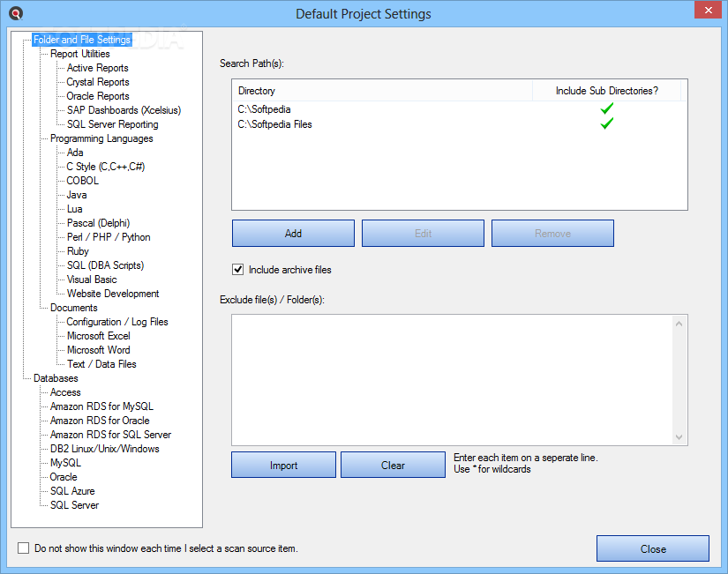
Task: Select DB2 Linux/Unix/Windows node
Action: tap(104, 449)
